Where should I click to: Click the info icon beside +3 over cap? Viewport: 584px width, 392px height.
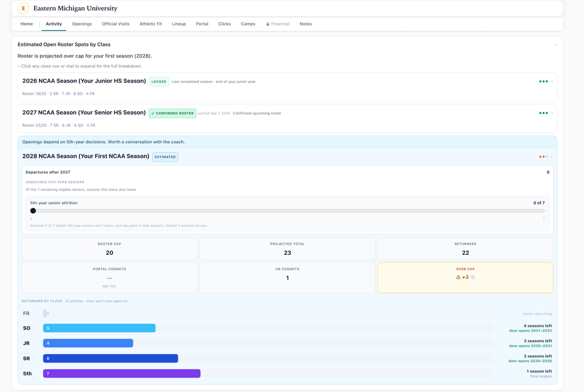473,277
